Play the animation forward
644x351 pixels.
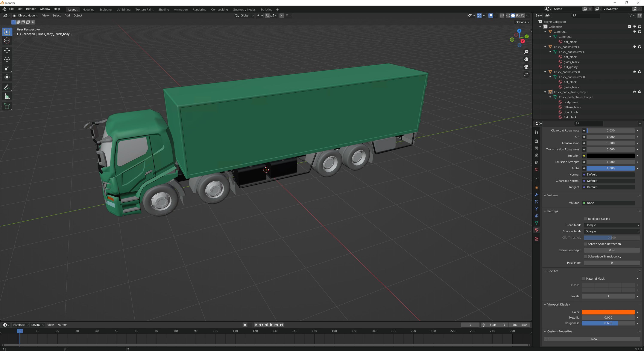(x=271, y=325)
